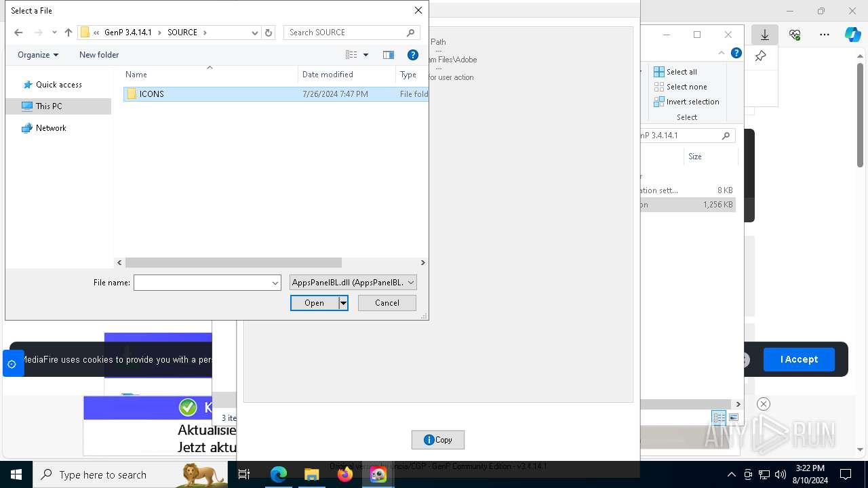Click the GenP app taskbar icon
Image resolution: width=868 pixels, height=488 pixels.
point(378,474)
